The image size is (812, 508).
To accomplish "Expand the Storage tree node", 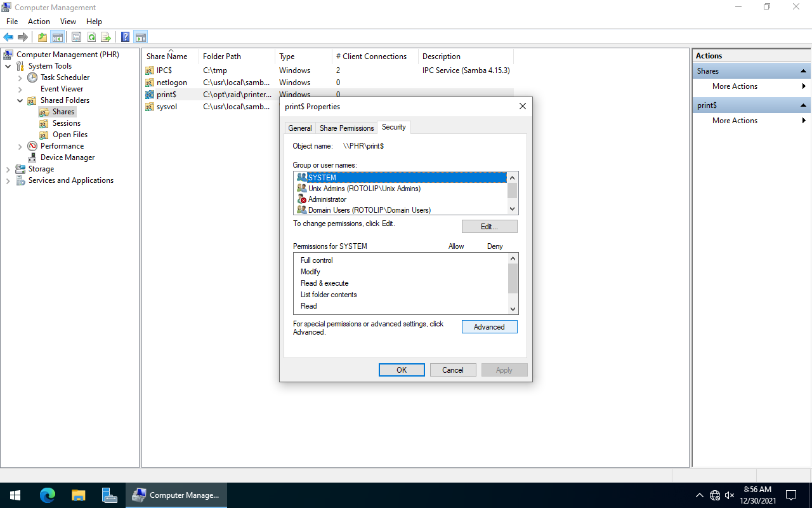I will tap(8, 170).
